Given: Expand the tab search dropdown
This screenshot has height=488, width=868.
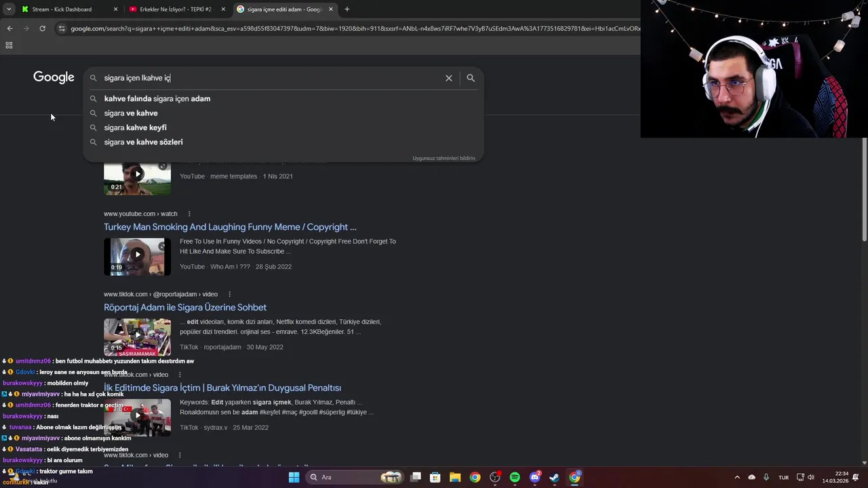Looking at the screenshot, I should pyautogui.click(x=8, y=9).
